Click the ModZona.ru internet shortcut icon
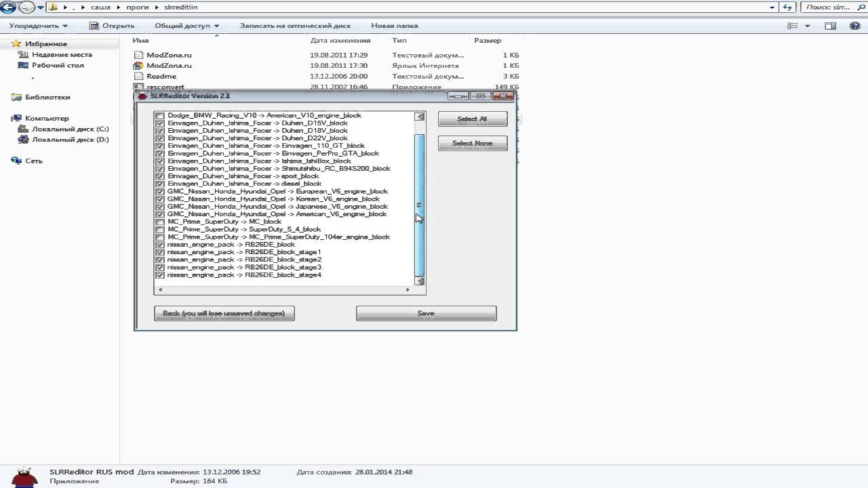The image size is (868, 488). click(x=138, y=66)
